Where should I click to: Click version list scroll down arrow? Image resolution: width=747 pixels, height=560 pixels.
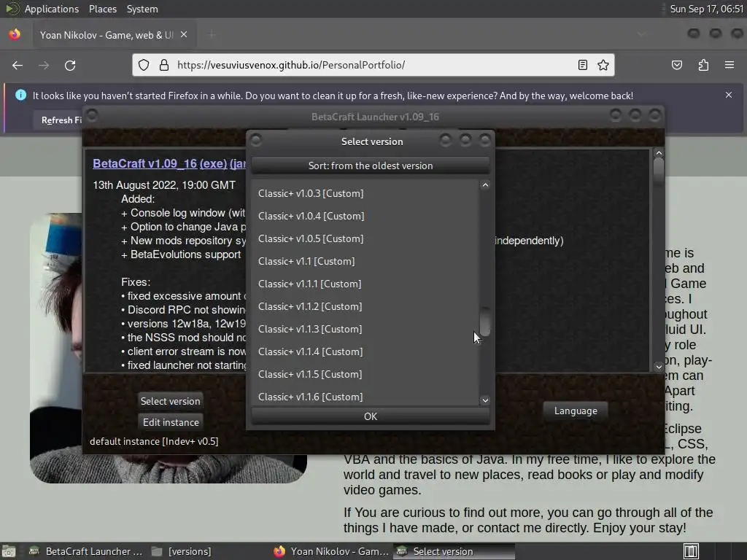485,400
